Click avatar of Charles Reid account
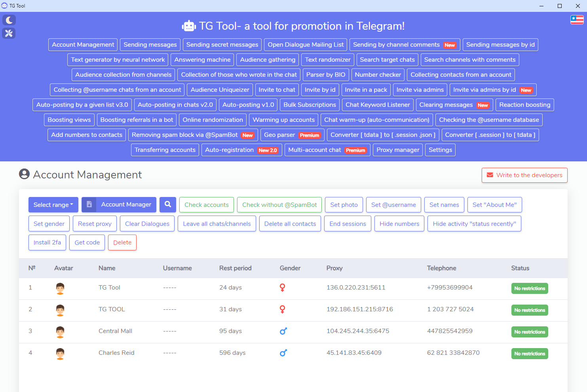 pyautogui.click(x=60, y=354)
